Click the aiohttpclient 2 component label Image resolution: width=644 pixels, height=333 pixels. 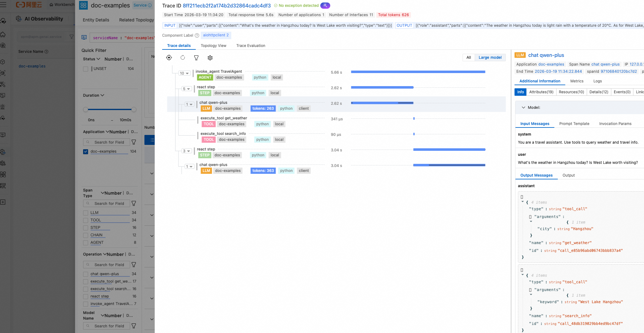[216, 35]
